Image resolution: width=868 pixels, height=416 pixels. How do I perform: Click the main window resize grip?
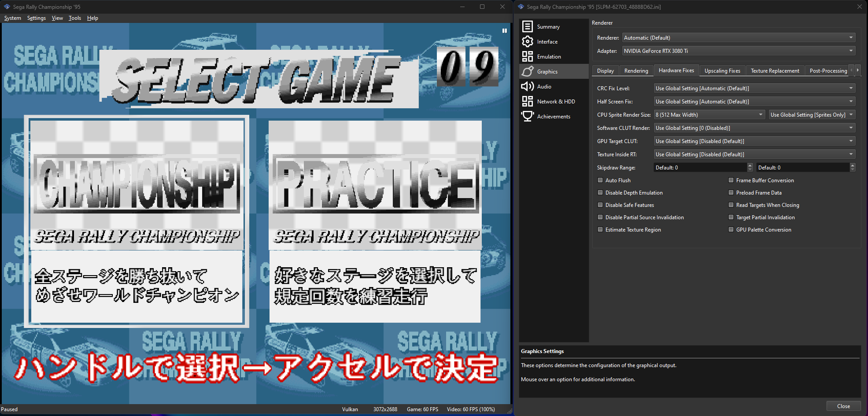coord(510,411)
